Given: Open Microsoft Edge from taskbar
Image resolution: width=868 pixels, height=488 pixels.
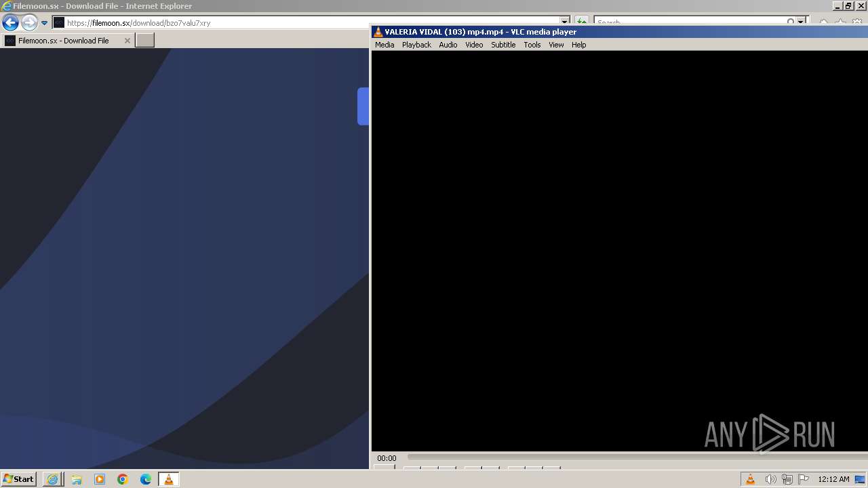Looking at the screenshot, I should [146, 479].
